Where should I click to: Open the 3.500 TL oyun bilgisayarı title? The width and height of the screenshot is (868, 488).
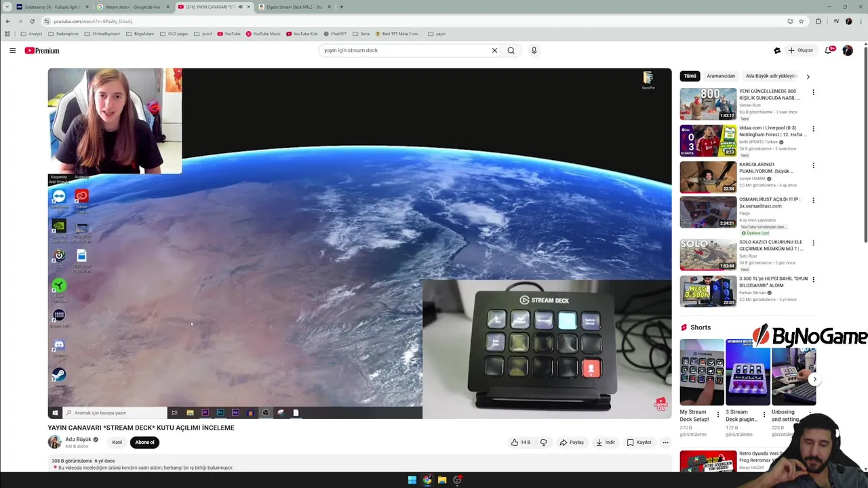(773, 282)
